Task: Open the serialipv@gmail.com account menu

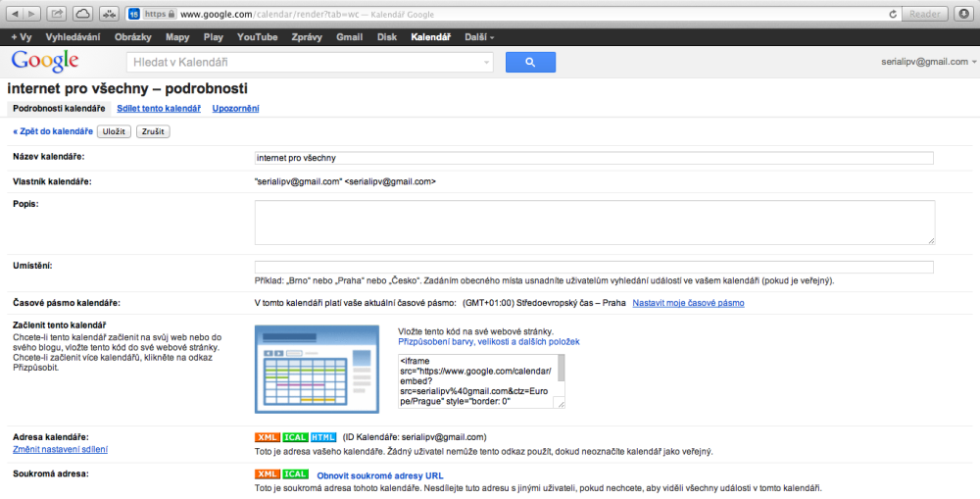Action: pos(928,62)
